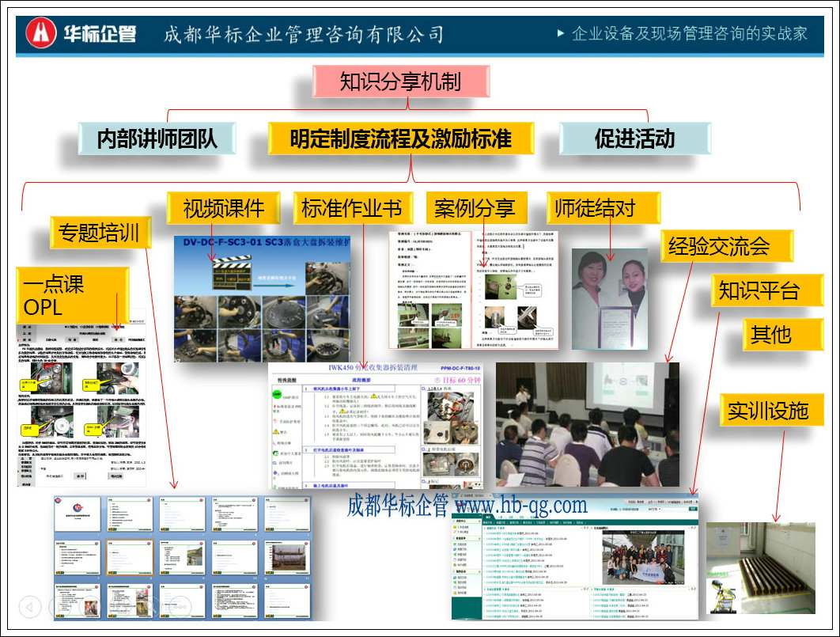Select the 视频课件 label
This screenshot has height=637, width=840.
[x=224, y=209]
